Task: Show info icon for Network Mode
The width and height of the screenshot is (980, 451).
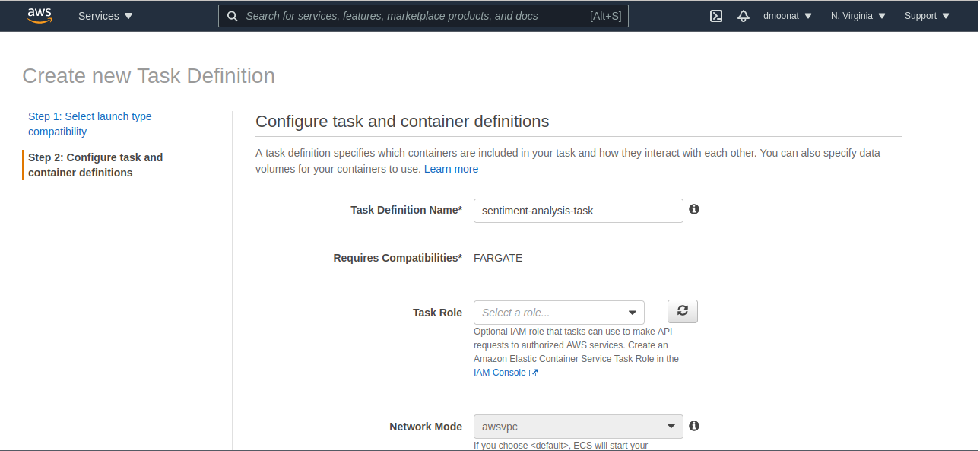Action: click(694, 426)
